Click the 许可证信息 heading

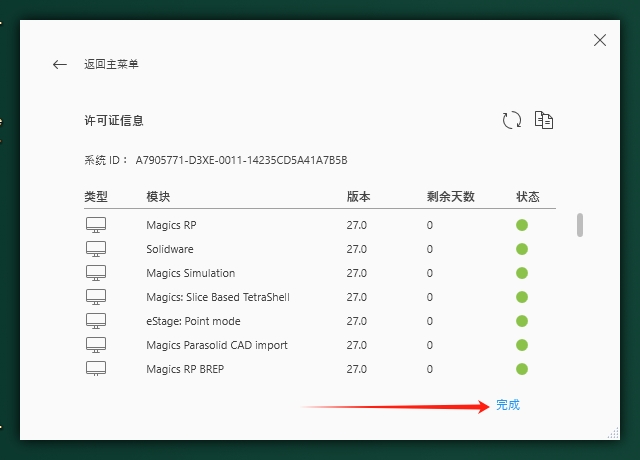[114, 120]
